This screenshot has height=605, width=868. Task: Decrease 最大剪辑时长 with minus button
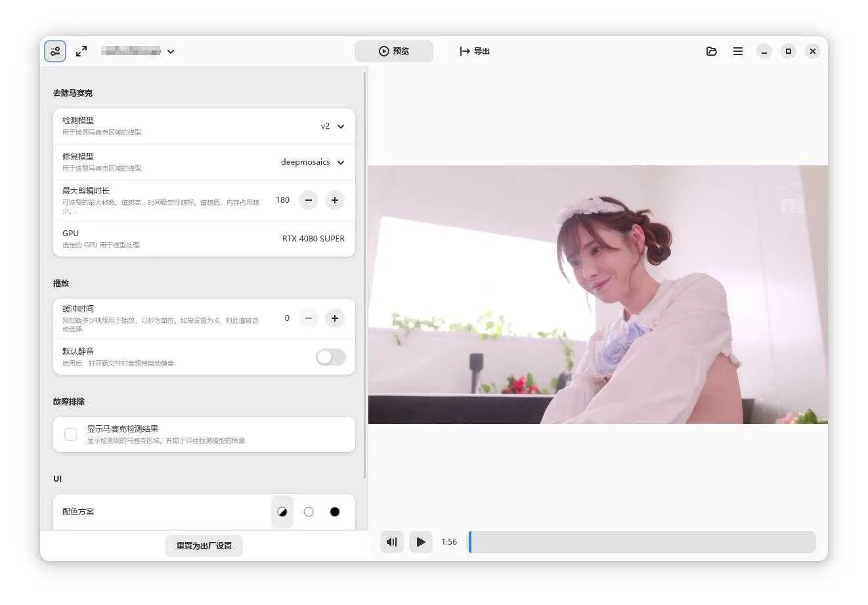pos(309,200)
